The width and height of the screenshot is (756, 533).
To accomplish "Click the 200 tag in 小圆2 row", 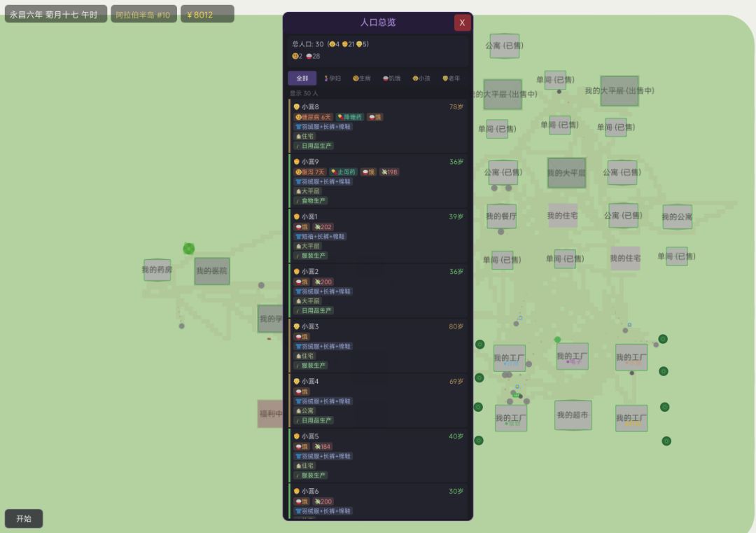I will pos(323,282).
